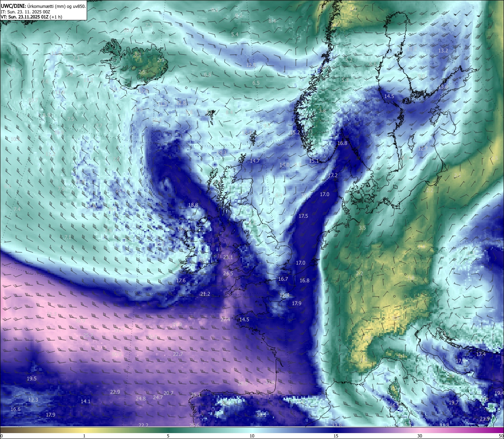504x439 pixels.
Task: Click the 13.2 value on the map
Action: 443,51
